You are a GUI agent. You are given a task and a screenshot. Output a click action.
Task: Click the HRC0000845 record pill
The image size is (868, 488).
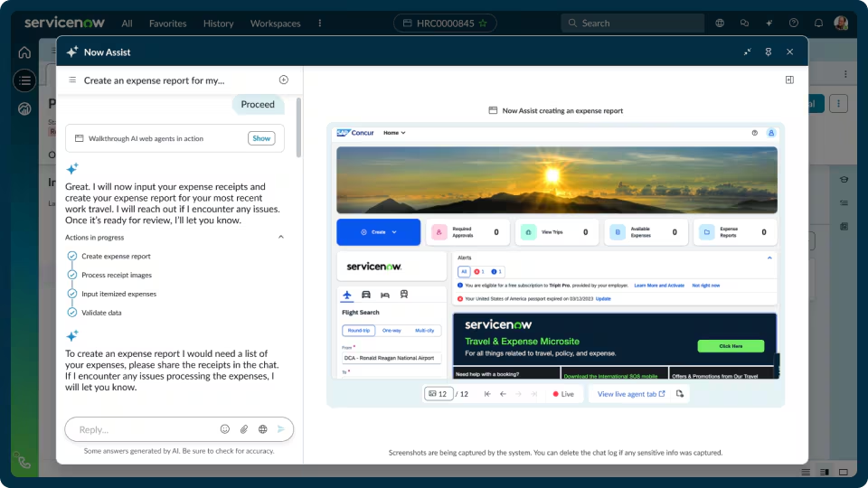pos(445,23)
